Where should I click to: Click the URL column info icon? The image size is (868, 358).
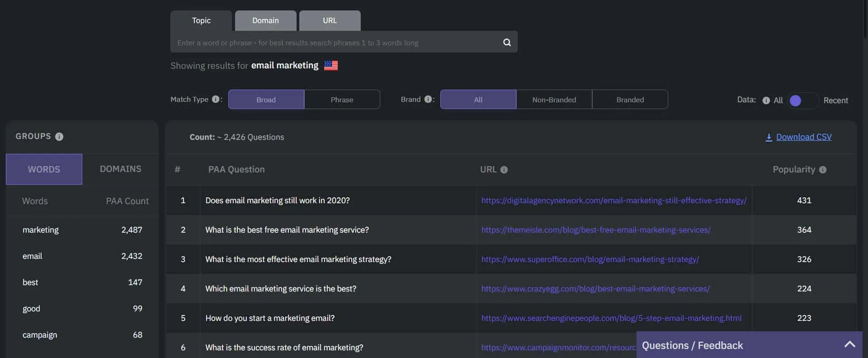[504, 170]
